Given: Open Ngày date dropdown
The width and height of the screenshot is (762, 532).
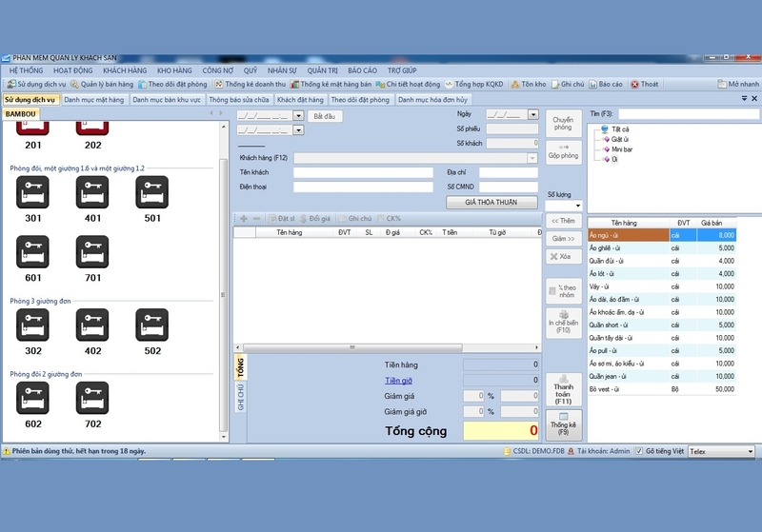Looking at the screenshot, I should pyautogui.click(x=533, y=114).
